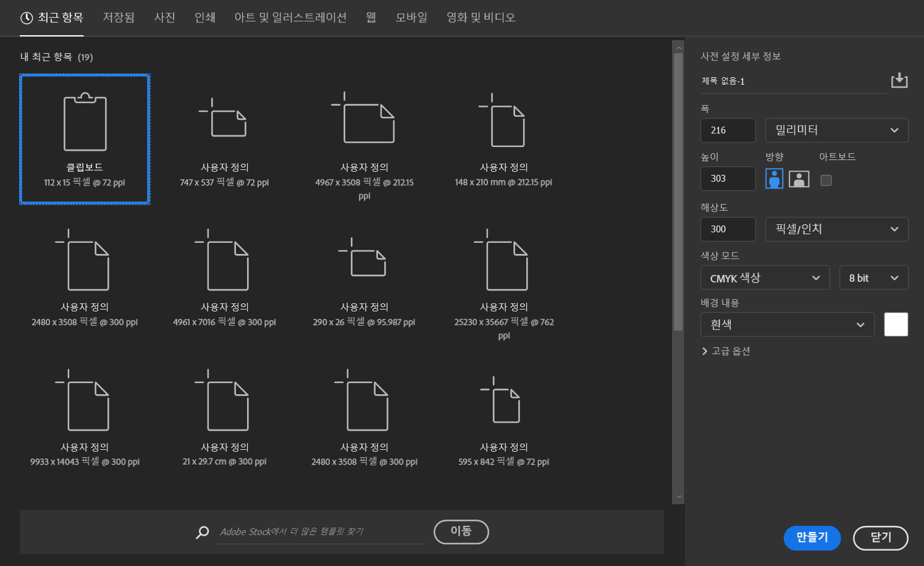Open the 사진 tab

[164, 17]
